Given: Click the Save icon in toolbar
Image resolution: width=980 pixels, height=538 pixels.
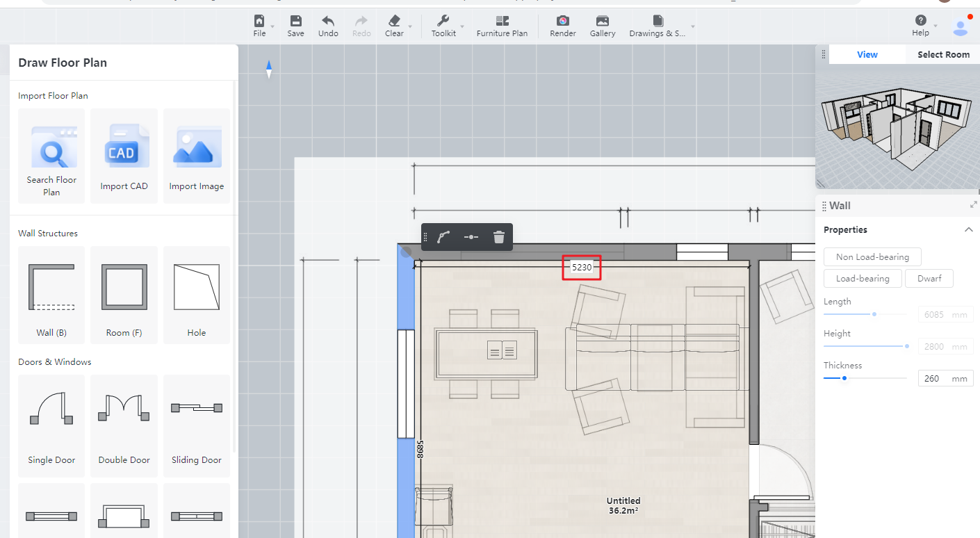Looking at the screenshot, I should 295,26.
